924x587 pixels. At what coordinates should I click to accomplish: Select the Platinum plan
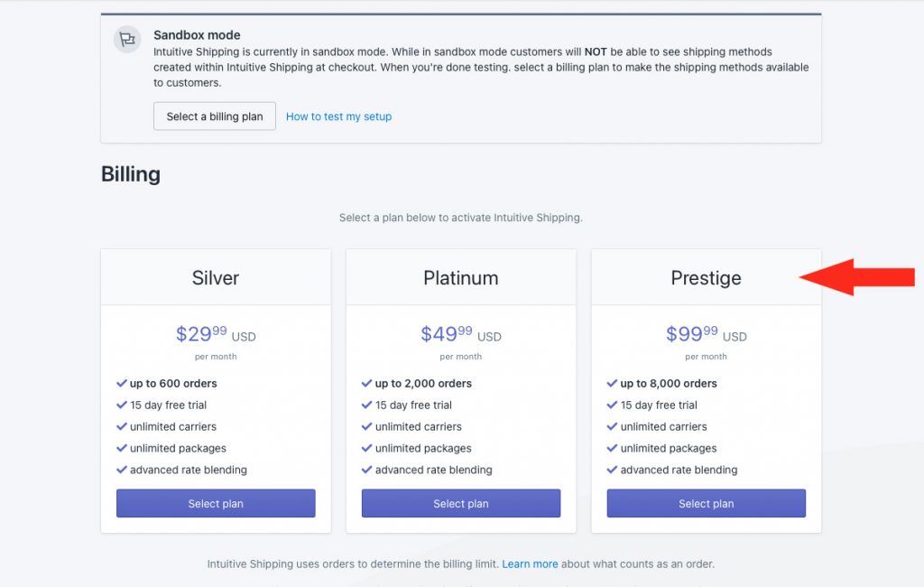click(x=461, y=503)
